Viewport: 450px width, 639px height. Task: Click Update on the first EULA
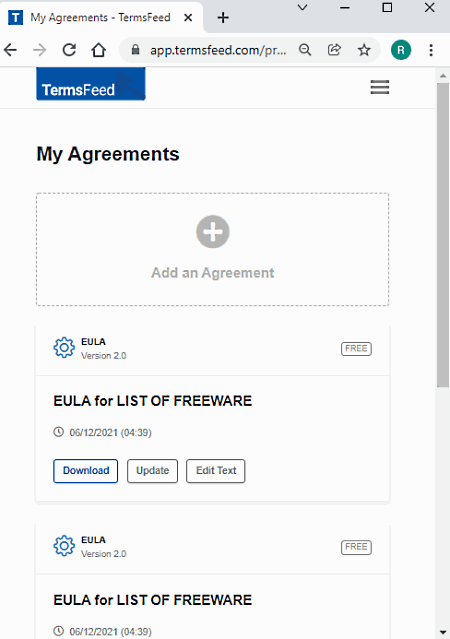(x=152, y=471)
